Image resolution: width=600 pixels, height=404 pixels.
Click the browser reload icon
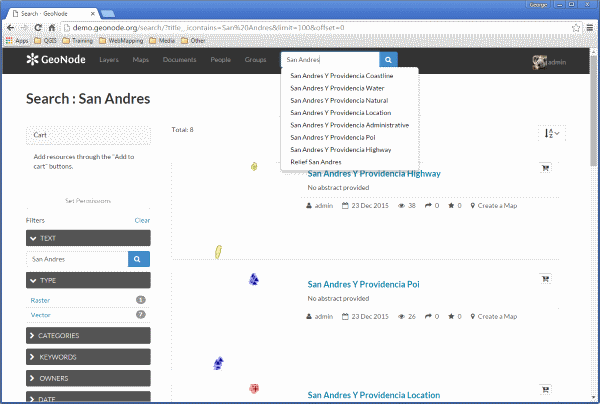(38, 28)
